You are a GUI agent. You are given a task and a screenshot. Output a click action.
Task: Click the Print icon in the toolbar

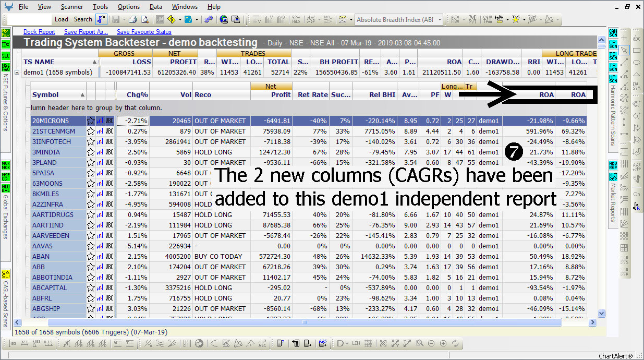point(132,19)
